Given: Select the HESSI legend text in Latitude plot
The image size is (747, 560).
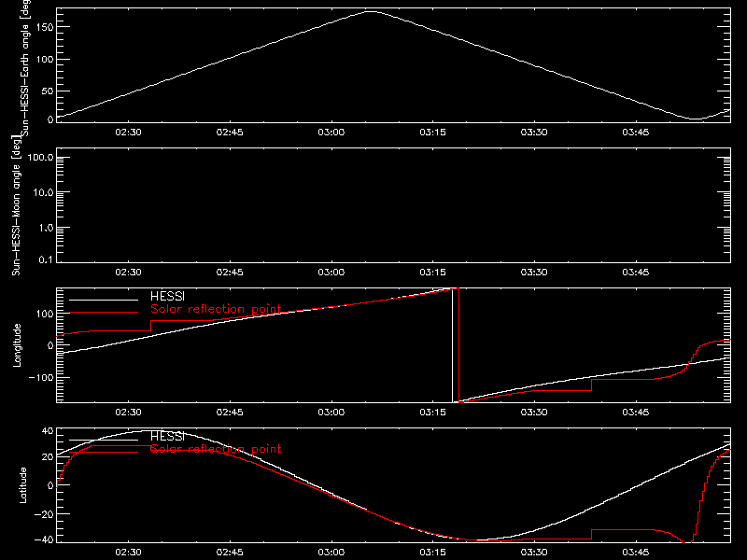Looking at the screenshot, I should 167,437.
